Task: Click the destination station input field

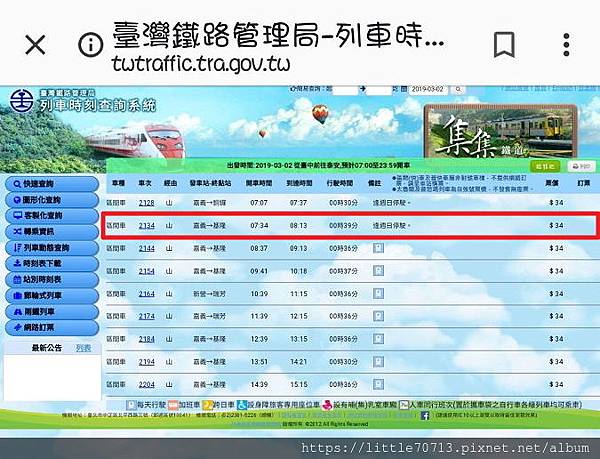Action: click(x=379, y=90)
